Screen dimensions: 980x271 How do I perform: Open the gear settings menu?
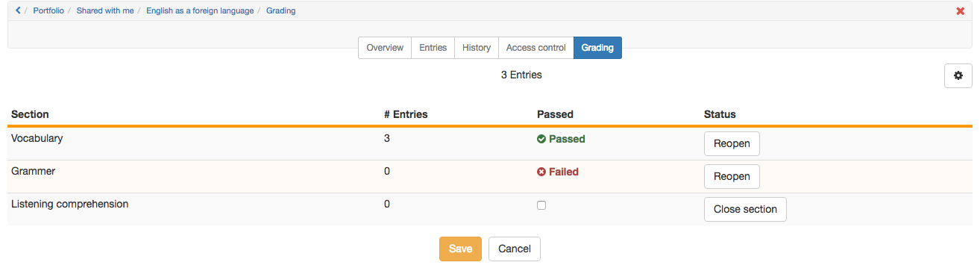click(x=958, y=75)
